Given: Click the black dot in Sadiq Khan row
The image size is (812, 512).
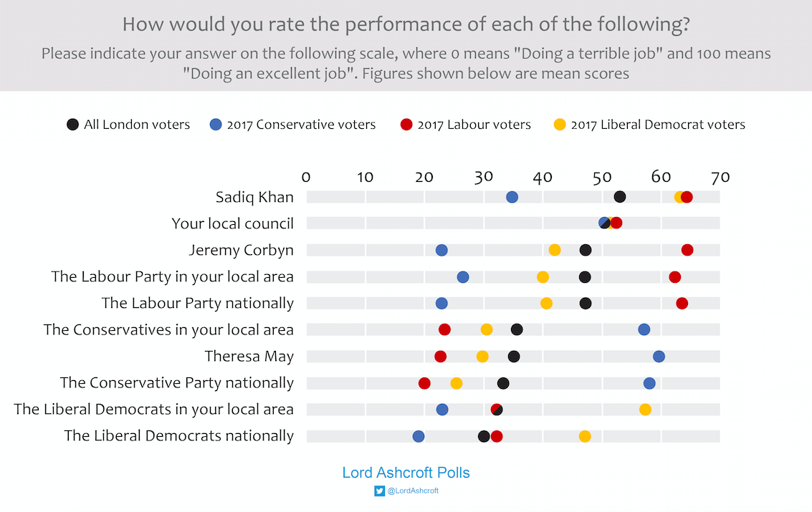Looking at the screenshot, I should [x=620, y=197].
